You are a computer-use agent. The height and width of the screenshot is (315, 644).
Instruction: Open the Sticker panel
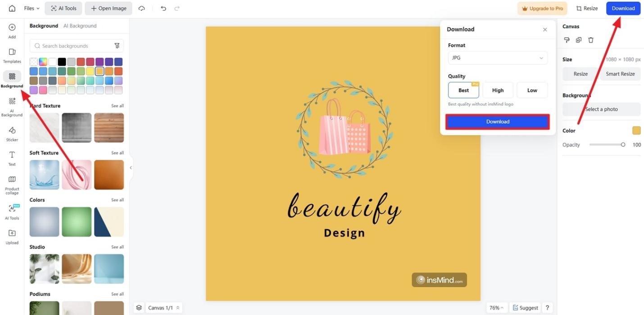12,134
